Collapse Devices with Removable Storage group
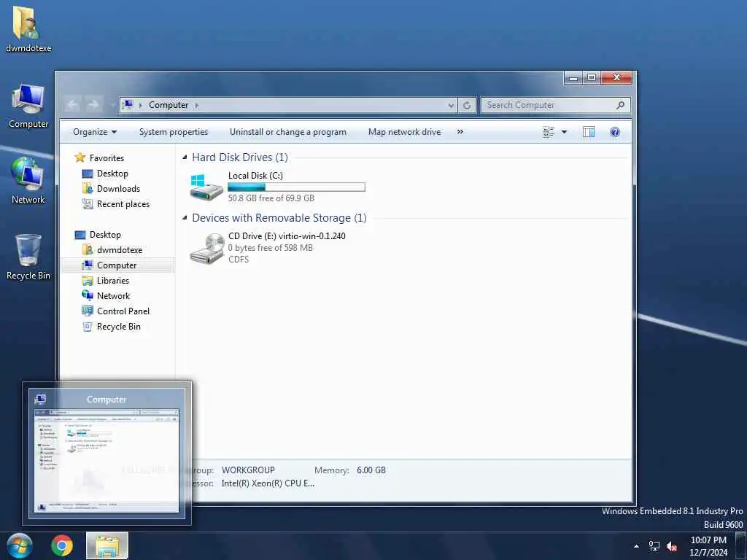 pyautogui.click(x=185, y=217)
